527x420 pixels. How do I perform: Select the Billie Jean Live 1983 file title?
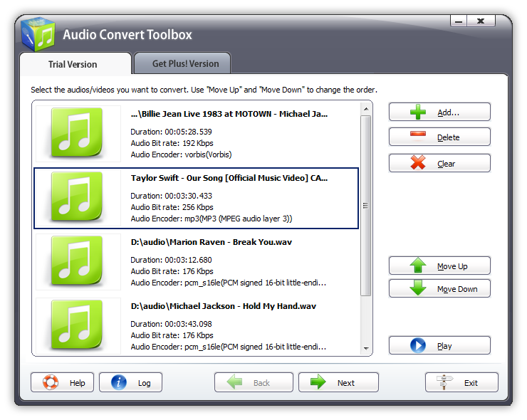229,114
